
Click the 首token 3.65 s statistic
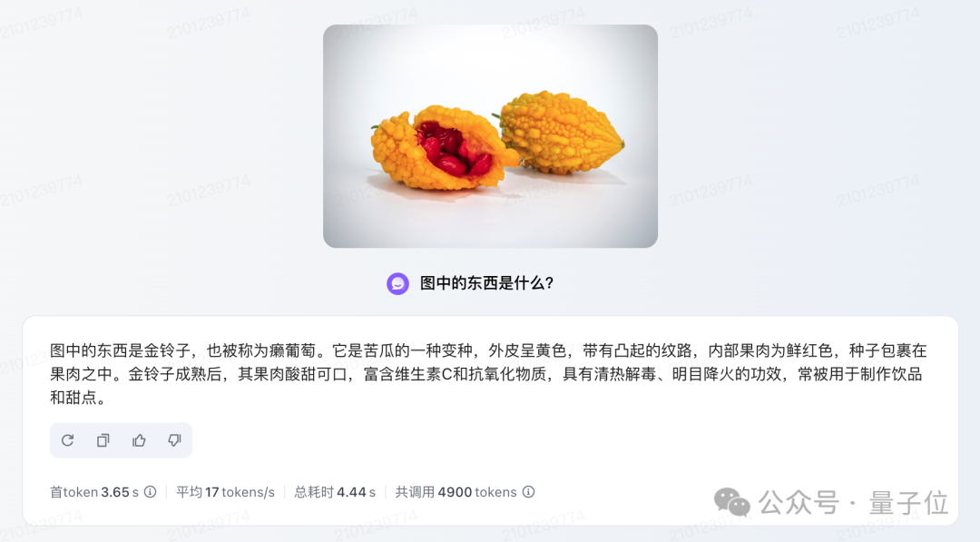[x=94, y=492]
